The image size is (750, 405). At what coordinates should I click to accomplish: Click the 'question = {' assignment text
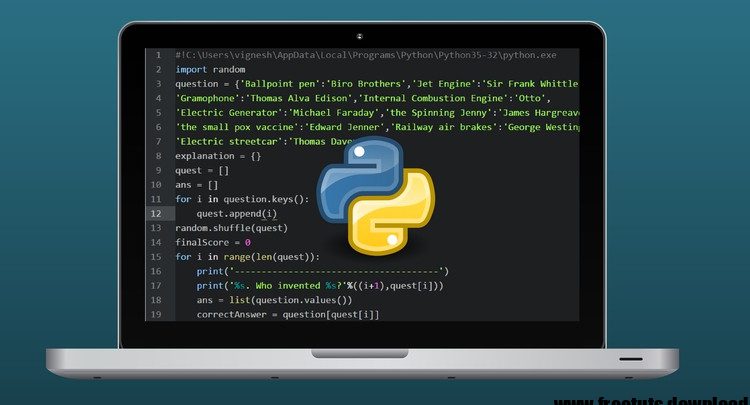coord(207,84)
